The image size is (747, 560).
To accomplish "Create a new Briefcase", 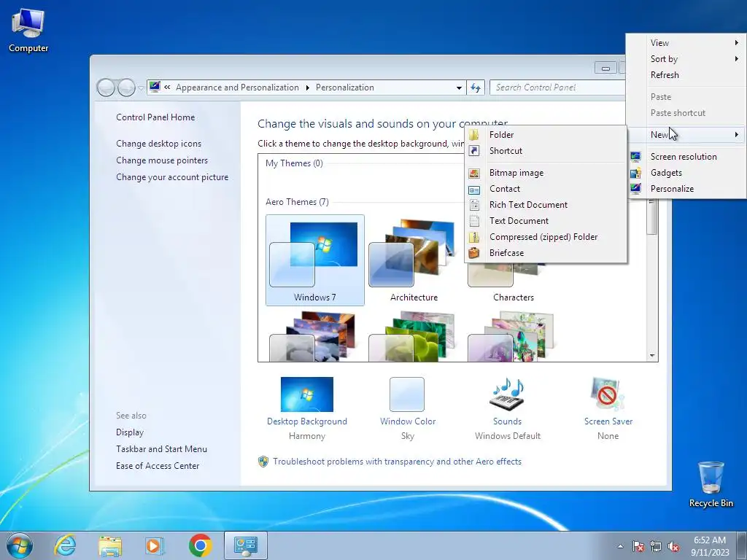I will 546,253.
